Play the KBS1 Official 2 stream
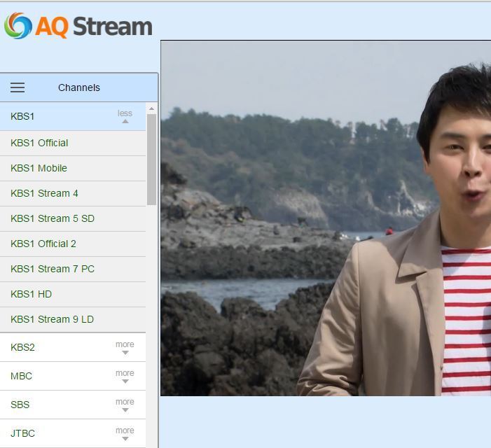491x448 pixels. (x=73, y=244)
